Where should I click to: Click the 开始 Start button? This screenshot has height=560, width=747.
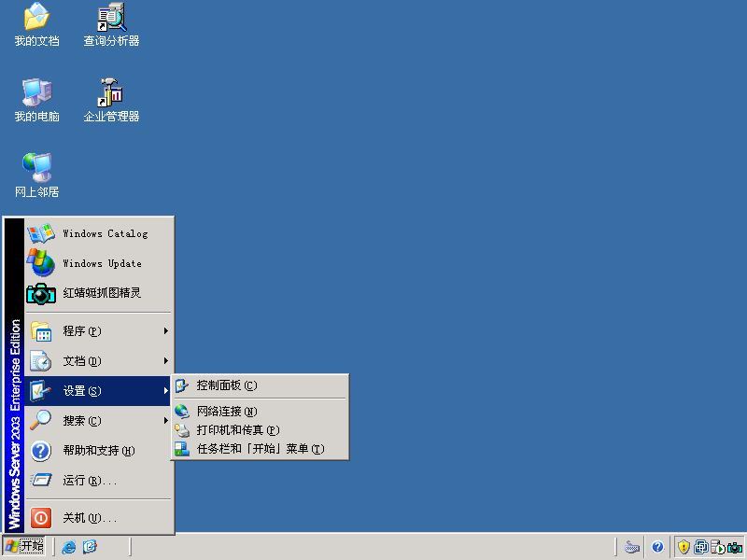[24, 546]
